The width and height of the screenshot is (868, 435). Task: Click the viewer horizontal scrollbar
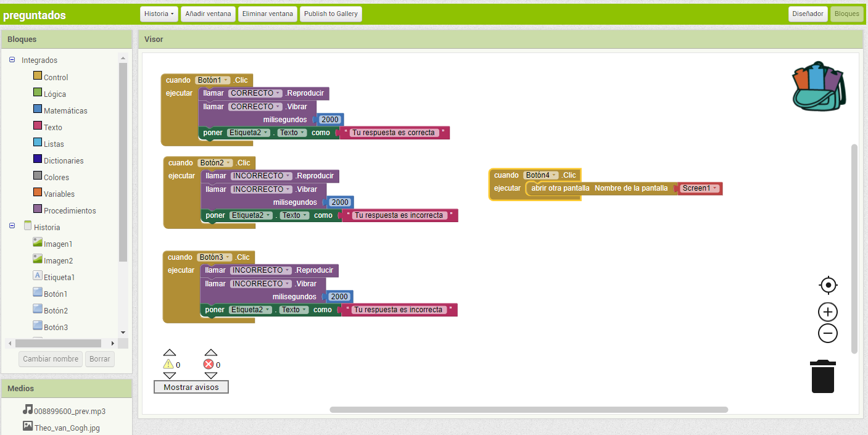(x=529, y=410)
